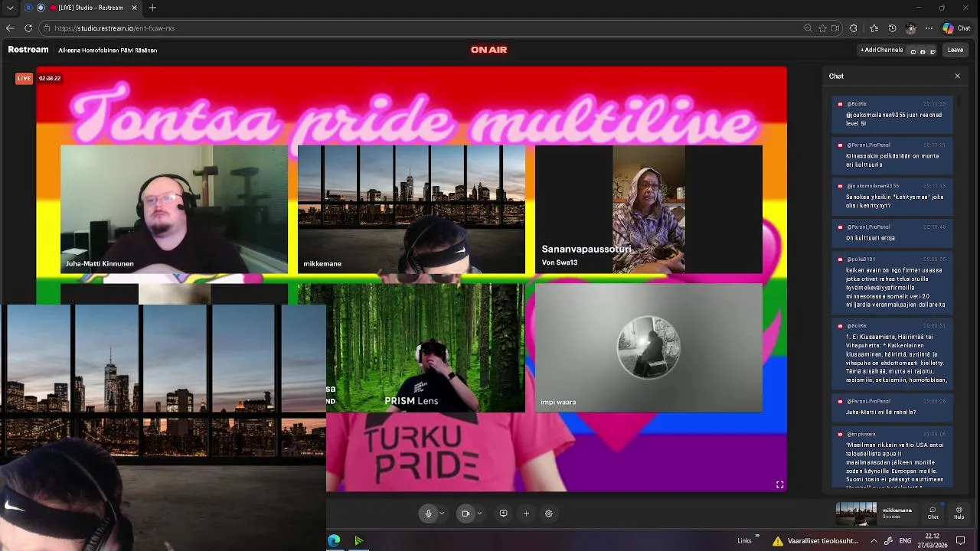Select the Von Swa13 video tile
The image size is (980, 551).
tap(648, 209)
